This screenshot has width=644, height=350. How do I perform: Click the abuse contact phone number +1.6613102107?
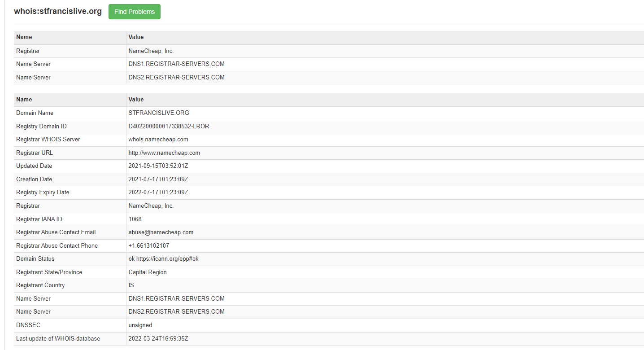tap(149, 246)
